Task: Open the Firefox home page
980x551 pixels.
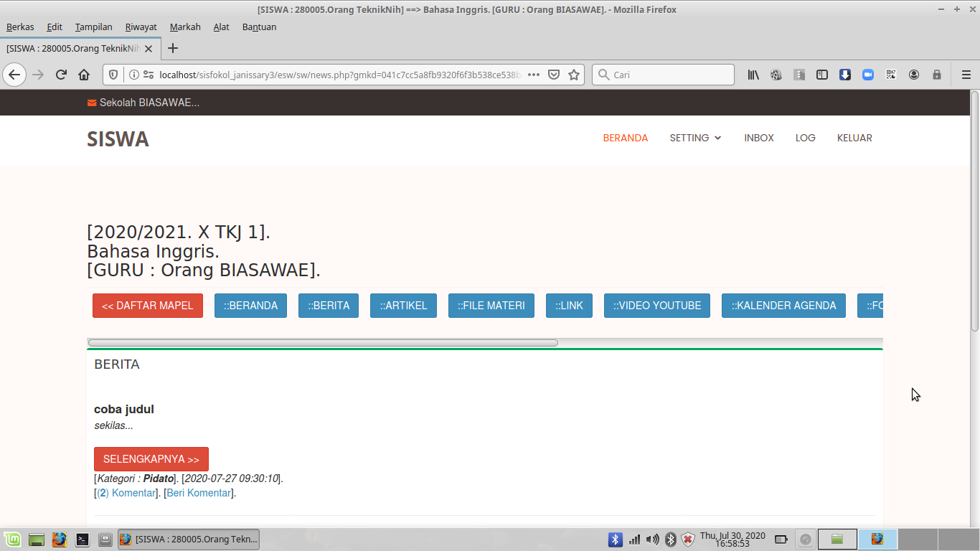Action: pos(84,75)
